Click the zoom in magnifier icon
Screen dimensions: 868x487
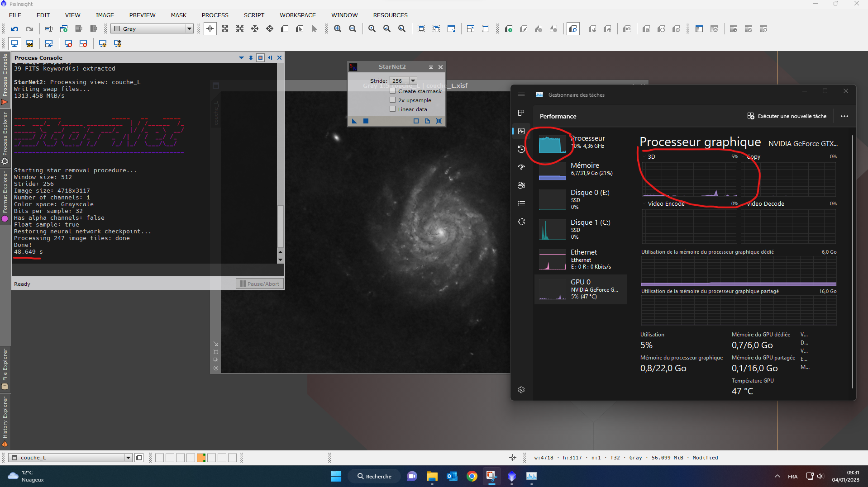click(x=338, y=29)
